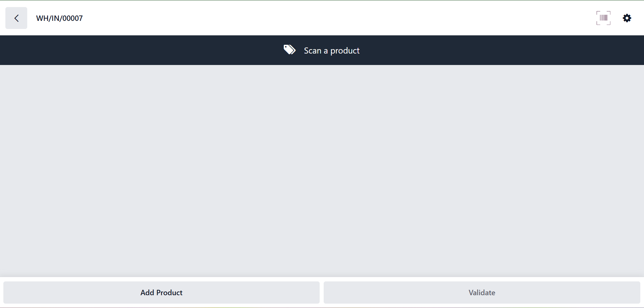Validate the WH/IN/00007 receipt
This screenshot has width=644, height=308.
coord(482,293)
